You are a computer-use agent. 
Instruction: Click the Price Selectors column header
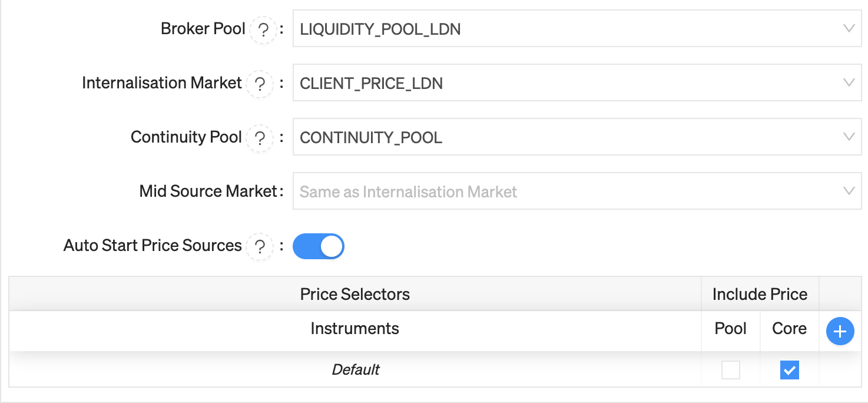(x=355, y=294)
